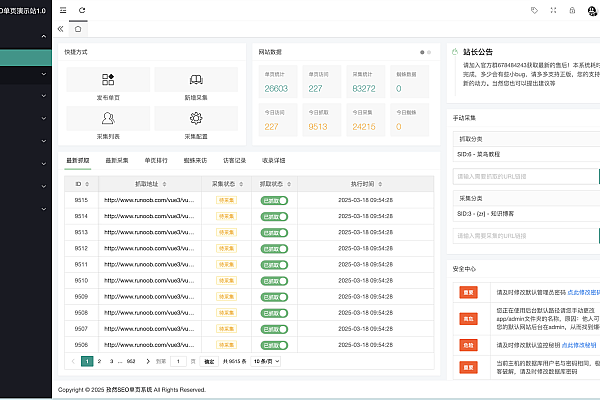Image resolution: width=600 pixels, height=400 pixels.
Task: Open the 采集列表 shortcut icon
Action: pos(108,118)
